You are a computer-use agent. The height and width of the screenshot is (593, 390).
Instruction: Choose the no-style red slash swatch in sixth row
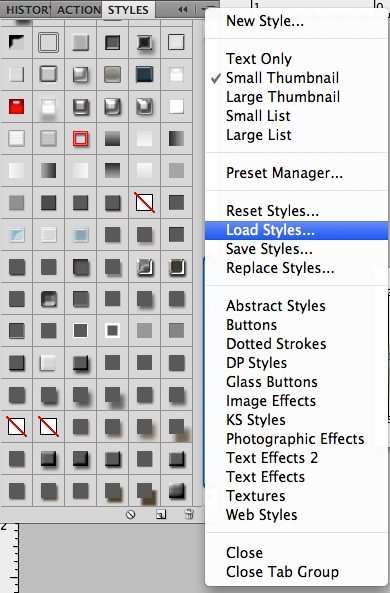145,202
